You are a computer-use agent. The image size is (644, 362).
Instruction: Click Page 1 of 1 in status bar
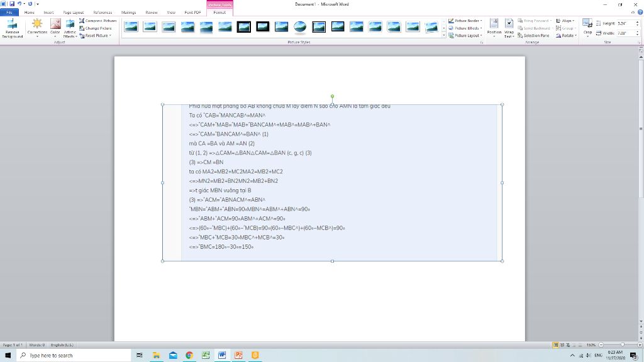coord(12,345)
